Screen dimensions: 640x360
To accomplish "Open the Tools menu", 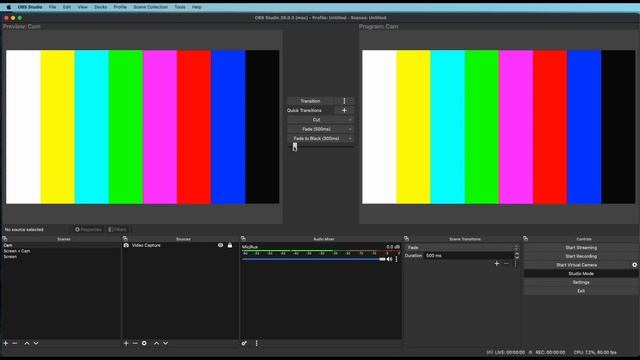I will 180,7.
